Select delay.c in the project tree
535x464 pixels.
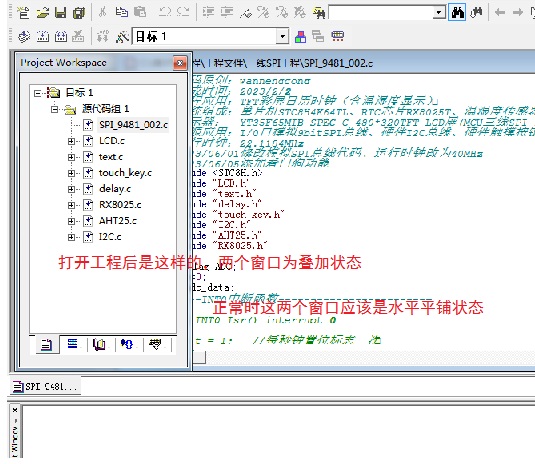(x=115, y=188)
